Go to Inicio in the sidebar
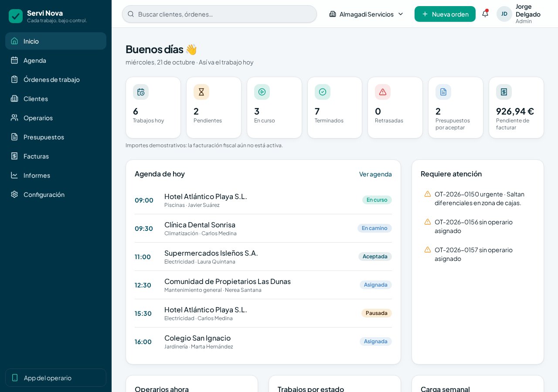558x392 pixels. (56, 41)
